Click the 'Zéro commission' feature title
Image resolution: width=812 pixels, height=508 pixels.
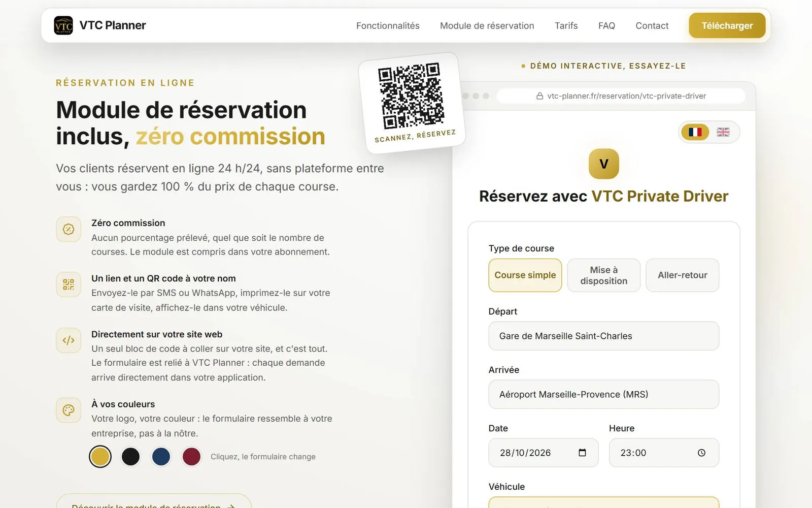[x=128, y=223]
